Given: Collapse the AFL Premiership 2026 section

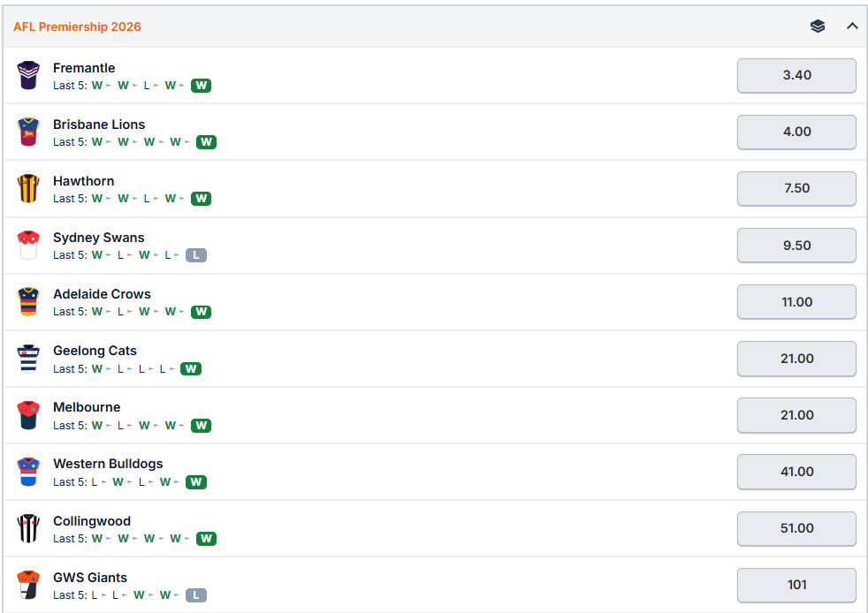Looking at the screenshot, I should click(852, 26).
